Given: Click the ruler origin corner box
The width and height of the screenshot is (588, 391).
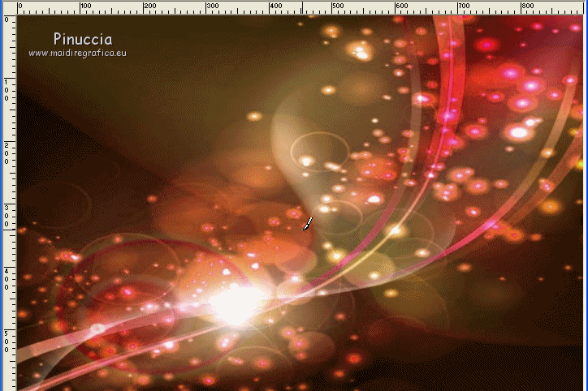Looking at the screenshot, I should [x=10, y=8].
